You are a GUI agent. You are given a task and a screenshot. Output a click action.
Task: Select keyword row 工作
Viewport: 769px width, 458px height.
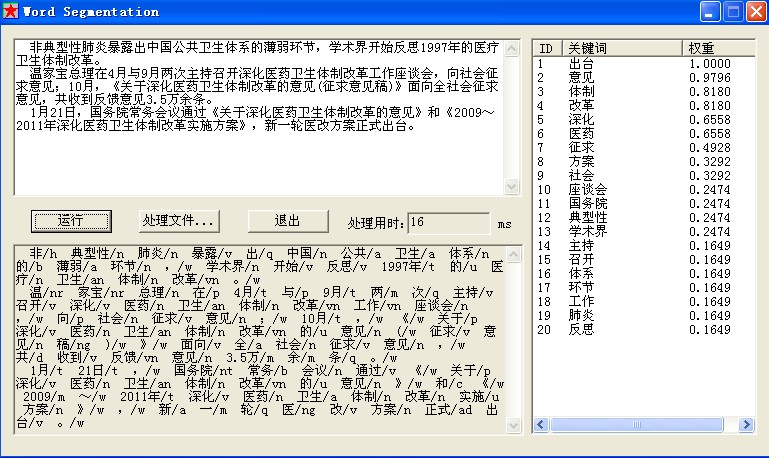(x=644, y=302)
